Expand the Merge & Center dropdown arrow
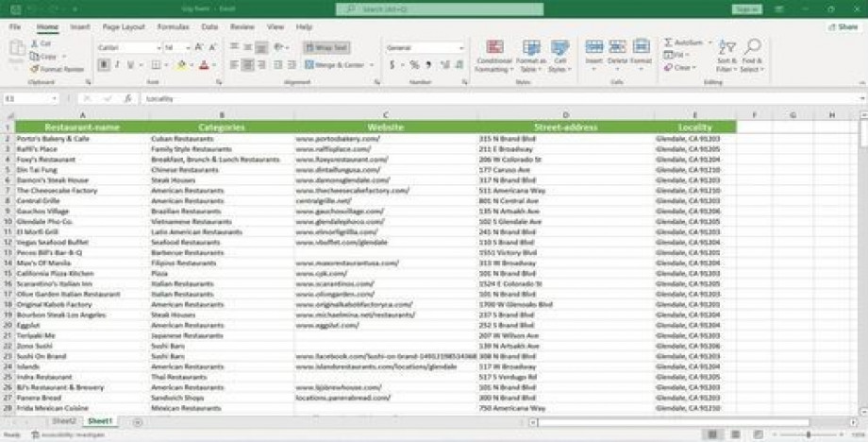 tap(373, 65)
